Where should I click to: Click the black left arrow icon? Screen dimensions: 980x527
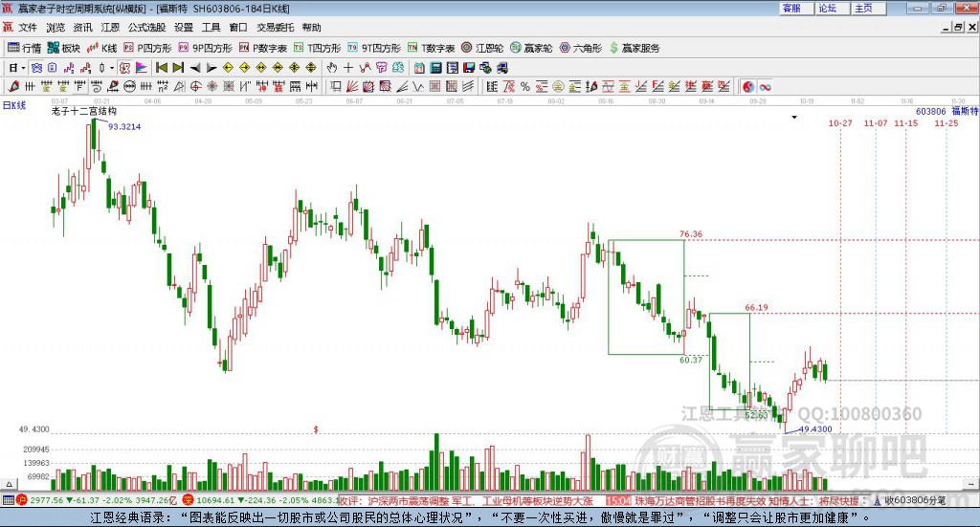coord(195,68)
